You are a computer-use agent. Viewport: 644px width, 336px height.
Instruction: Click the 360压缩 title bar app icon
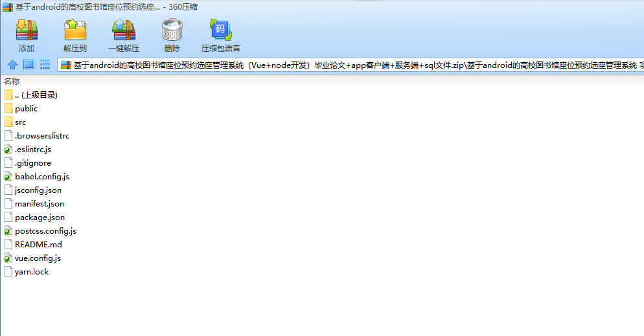(8, 7)
